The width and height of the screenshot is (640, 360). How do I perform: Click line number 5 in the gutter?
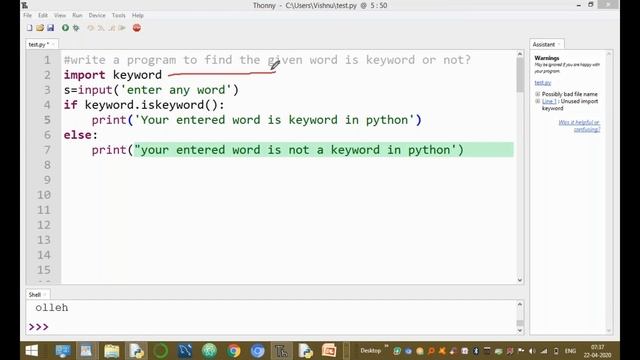pos(47,120)
